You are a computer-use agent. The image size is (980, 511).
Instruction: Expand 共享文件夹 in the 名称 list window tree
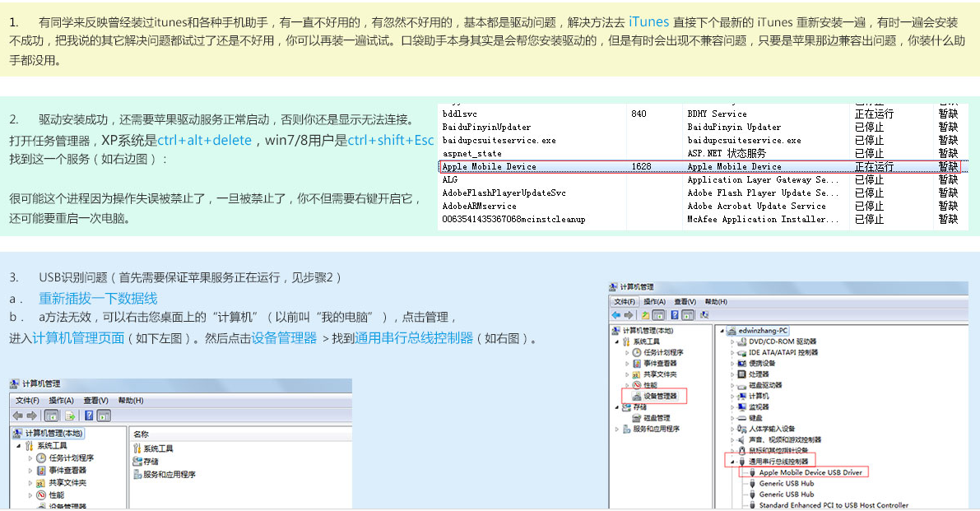[x=30, y=483]
